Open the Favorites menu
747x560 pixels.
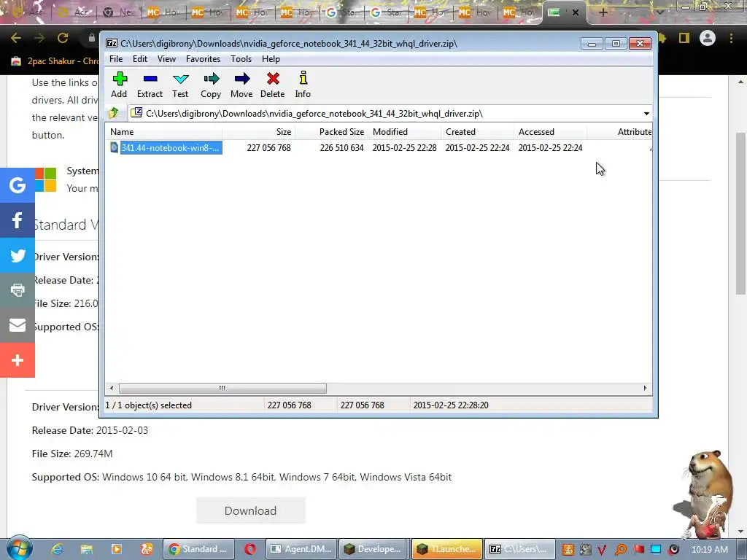(x=204, y=59)
